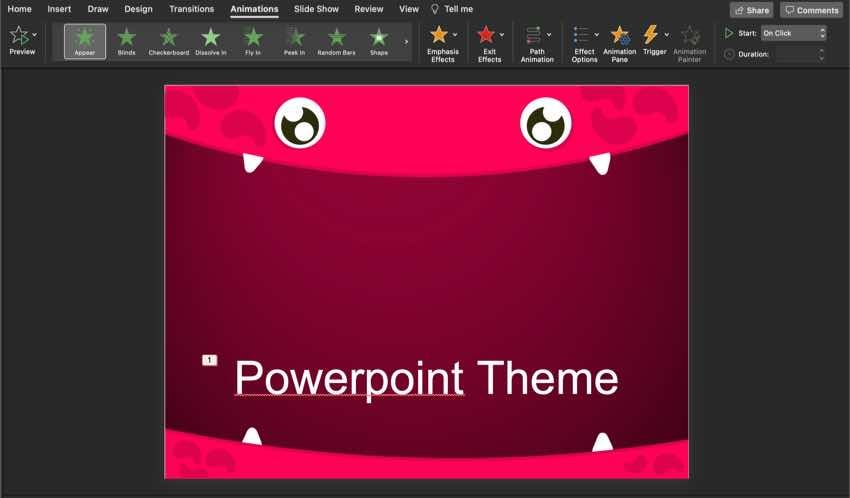Open Effect Options menu
850x498 pixels.
584,42
